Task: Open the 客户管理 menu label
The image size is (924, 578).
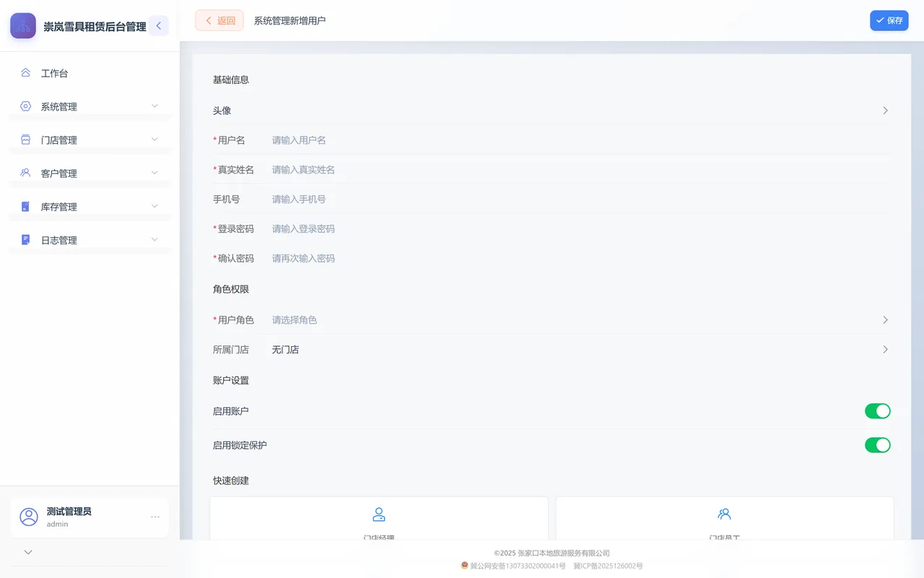Action: click(59, 173)
